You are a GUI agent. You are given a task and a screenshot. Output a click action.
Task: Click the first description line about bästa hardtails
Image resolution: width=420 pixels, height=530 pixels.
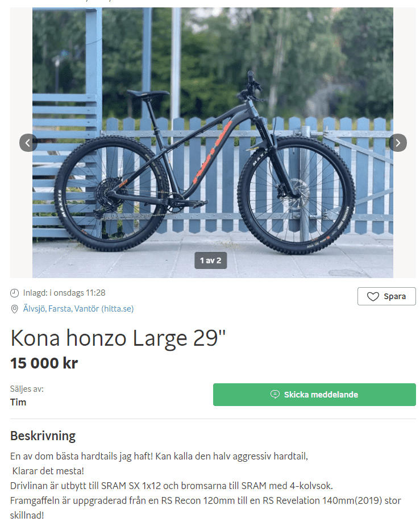[x=159, y=456]
